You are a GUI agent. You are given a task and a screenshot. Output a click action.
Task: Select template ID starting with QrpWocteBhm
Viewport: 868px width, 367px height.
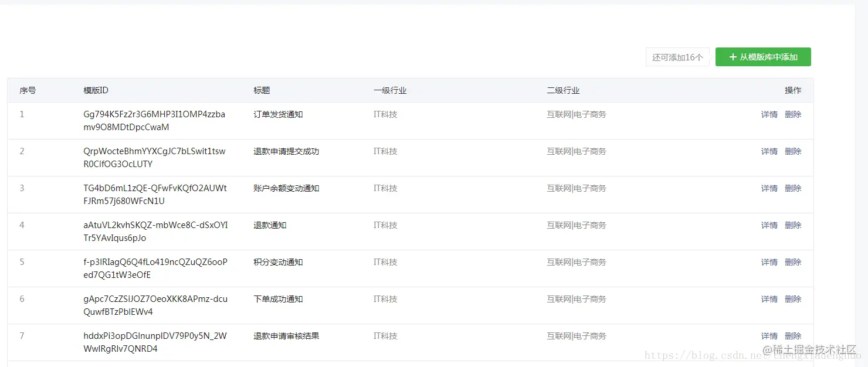[x=154, y=158]
